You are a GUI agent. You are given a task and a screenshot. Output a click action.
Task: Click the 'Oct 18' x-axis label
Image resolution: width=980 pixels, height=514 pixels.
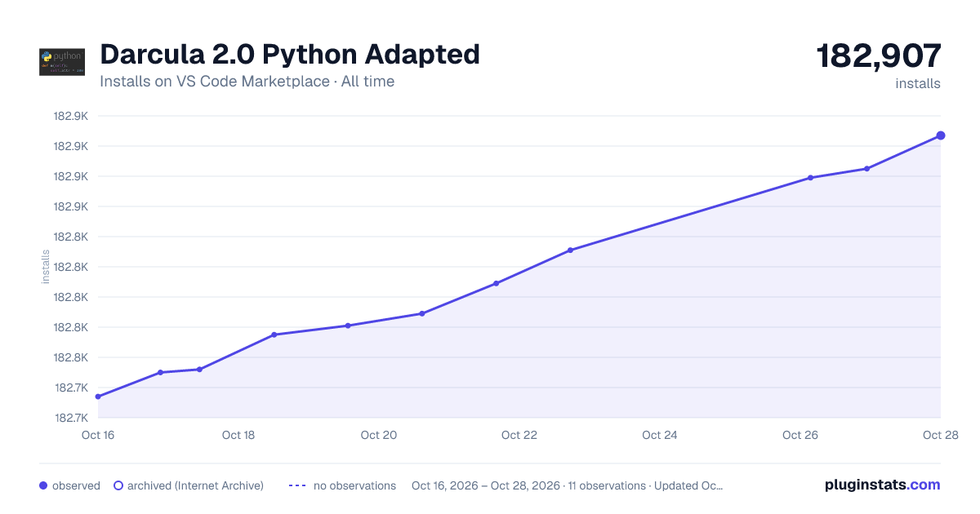[238, 435]
